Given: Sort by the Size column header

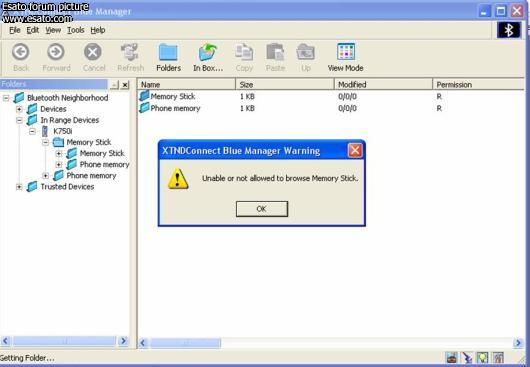Looking at the screenshot, I should point(285,84).
